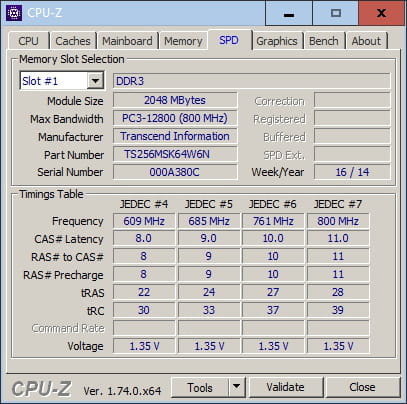Click the JEDEC #7 column header
Image resolution: width=407 pixels, height=404 pixels.
tap(338, 204)
